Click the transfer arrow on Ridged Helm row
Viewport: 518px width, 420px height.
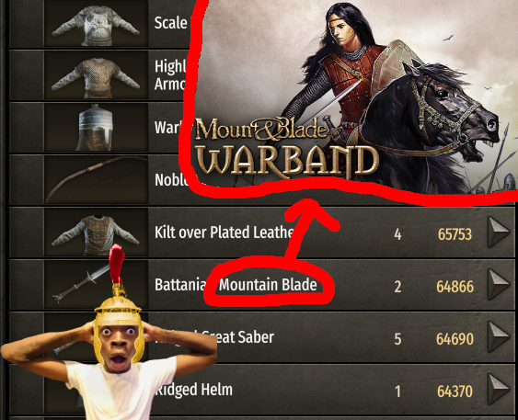pyautogui.click(x=499, y=390)
